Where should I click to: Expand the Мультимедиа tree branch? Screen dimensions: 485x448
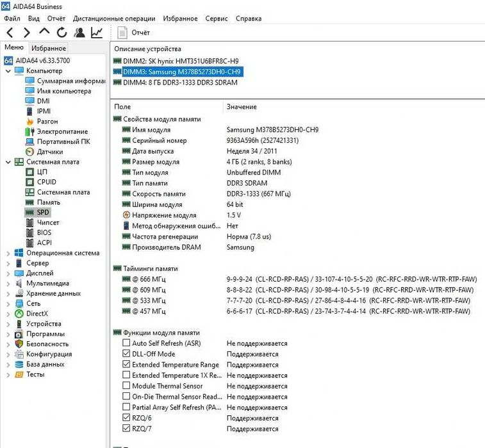[x=8, y=284]
